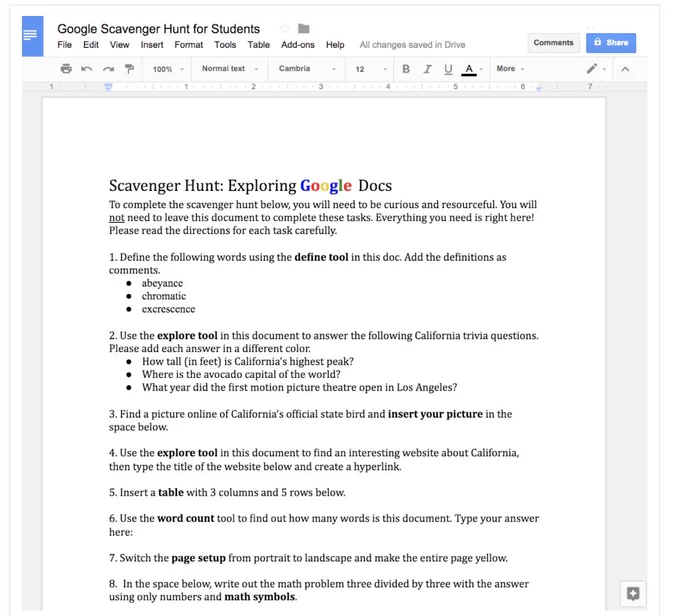
Task: Open the Cambria font dropdown
Action: [x=307, y=69]
